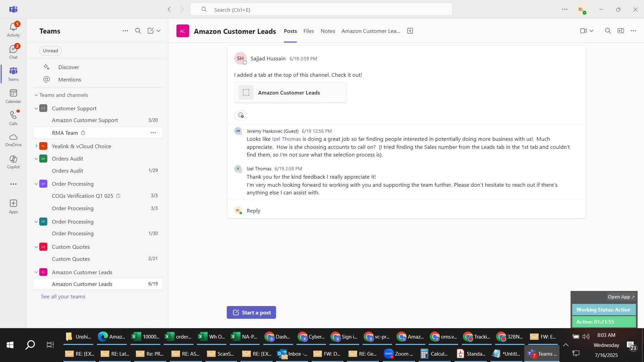The height and width of the screenshot is (362, 644).
Task: Open the COGs Verification Q1 025 channel
Action: 98,196
